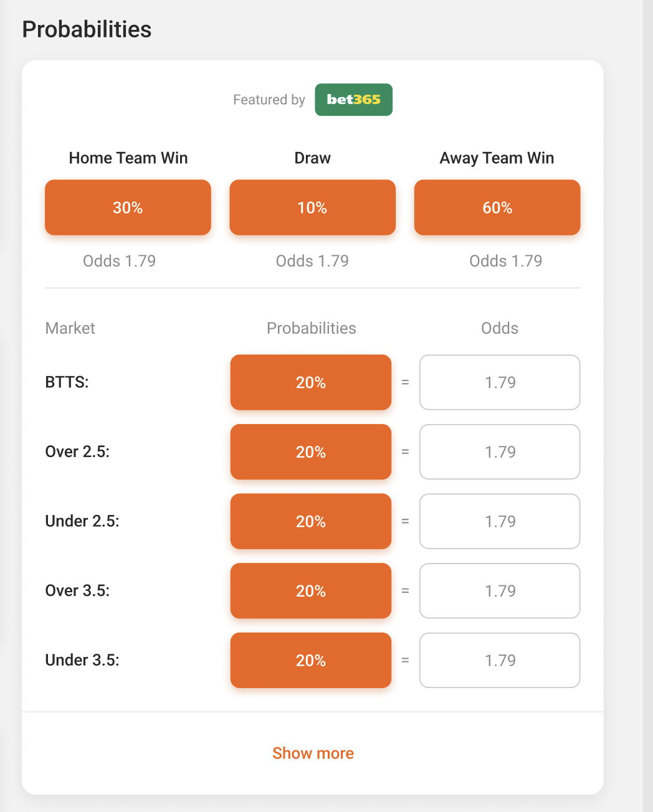Click the Market column header
653x812 pixels.
coord(70,328)
